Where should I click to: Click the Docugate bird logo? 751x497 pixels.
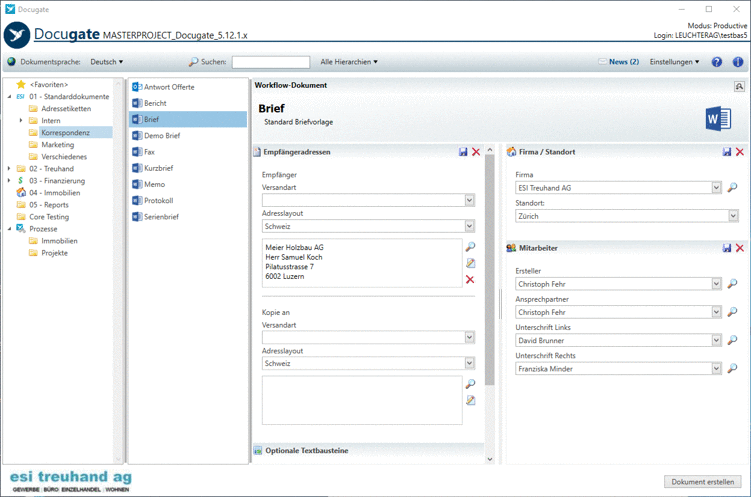(x=17, y=35)
